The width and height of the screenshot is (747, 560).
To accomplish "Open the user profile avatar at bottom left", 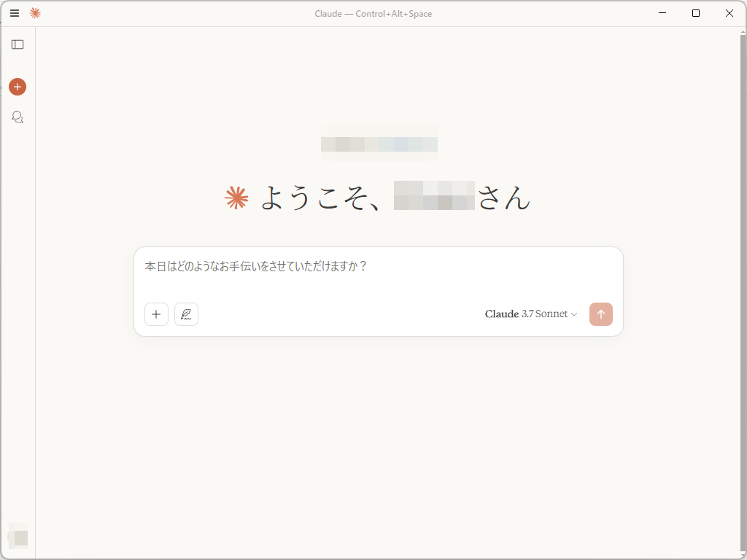I will click(x=18, y=537).
